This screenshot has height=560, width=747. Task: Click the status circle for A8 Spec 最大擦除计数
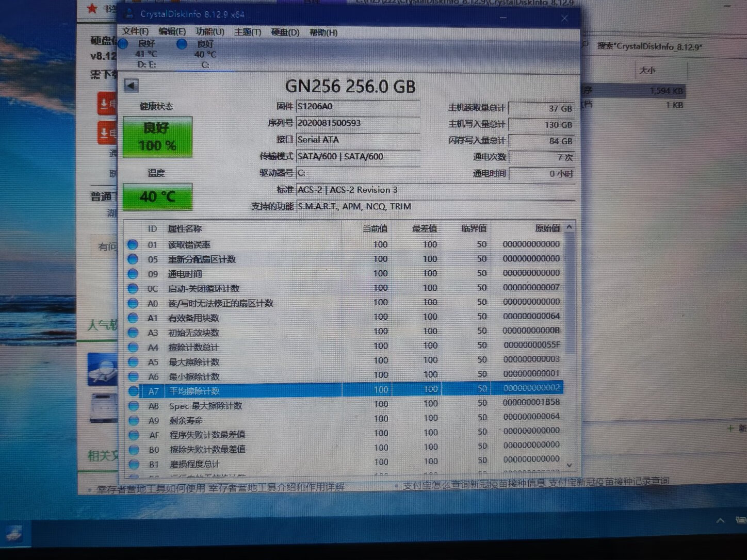134,406
